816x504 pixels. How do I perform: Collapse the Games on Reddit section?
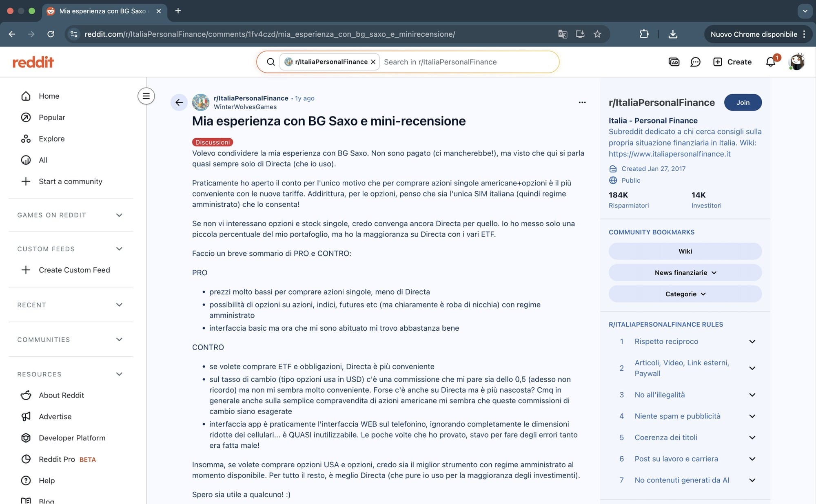click(119, 215)
